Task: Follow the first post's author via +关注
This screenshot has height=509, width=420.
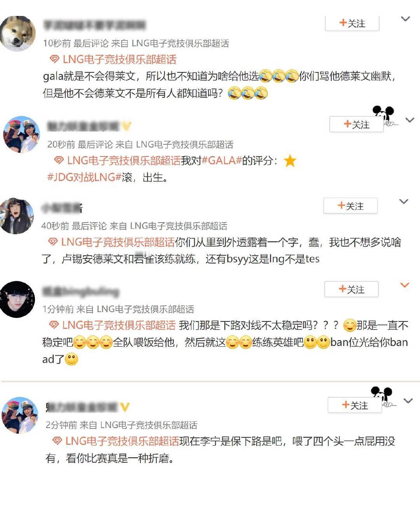Action: click(352, 23)
